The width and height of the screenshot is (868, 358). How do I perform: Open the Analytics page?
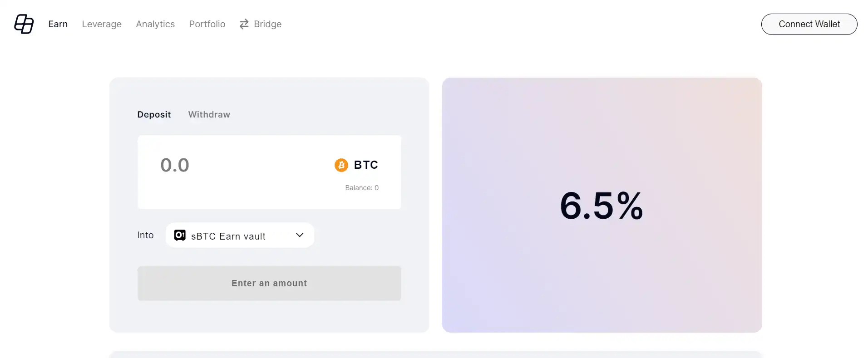tap(155, 24)
